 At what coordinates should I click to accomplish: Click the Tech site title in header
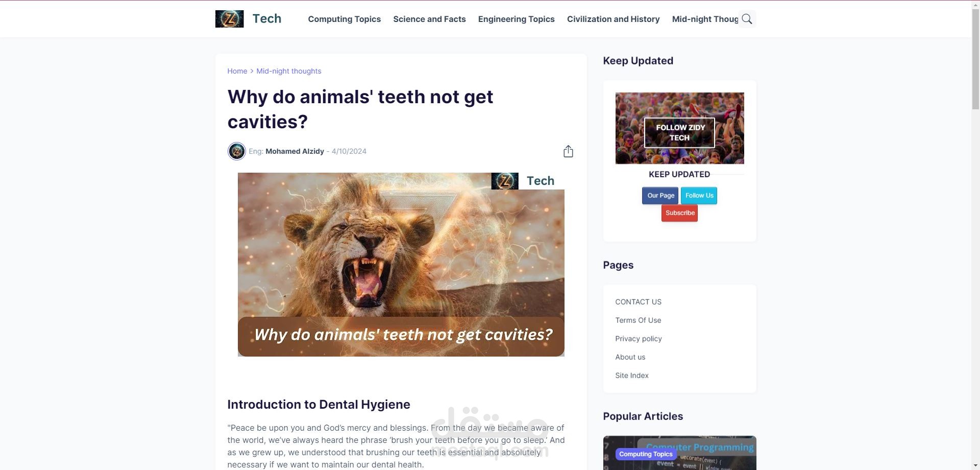coord(267,19)
